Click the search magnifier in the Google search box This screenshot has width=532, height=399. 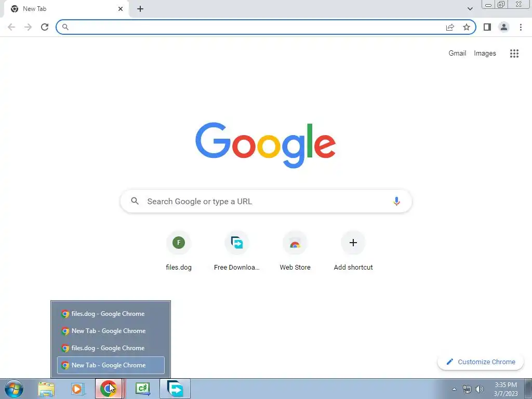tap(135, 201)
